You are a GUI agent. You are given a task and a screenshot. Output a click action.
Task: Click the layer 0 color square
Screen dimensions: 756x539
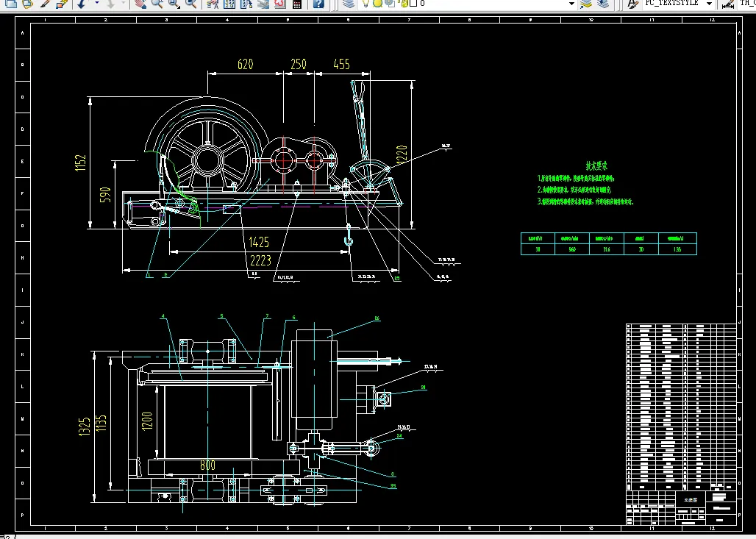(413, 4)
